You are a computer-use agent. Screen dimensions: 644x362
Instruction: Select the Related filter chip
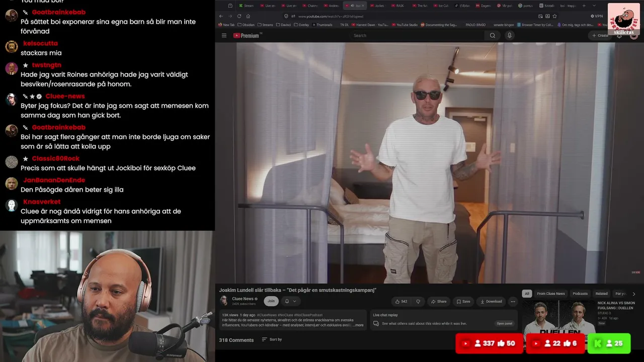602,294
